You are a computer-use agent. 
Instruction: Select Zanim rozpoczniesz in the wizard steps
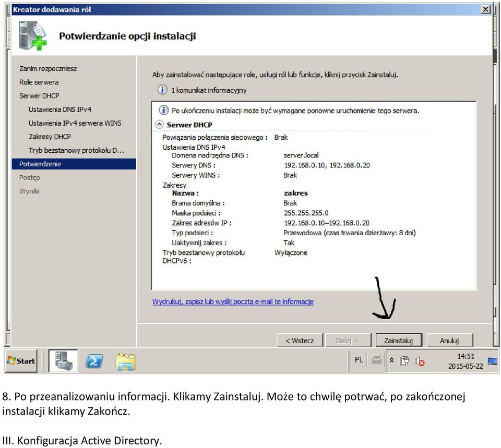(48, 68)
